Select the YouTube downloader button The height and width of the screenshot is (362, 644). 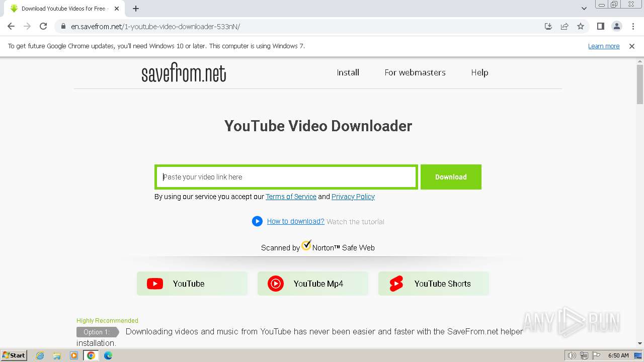point(192,284)
